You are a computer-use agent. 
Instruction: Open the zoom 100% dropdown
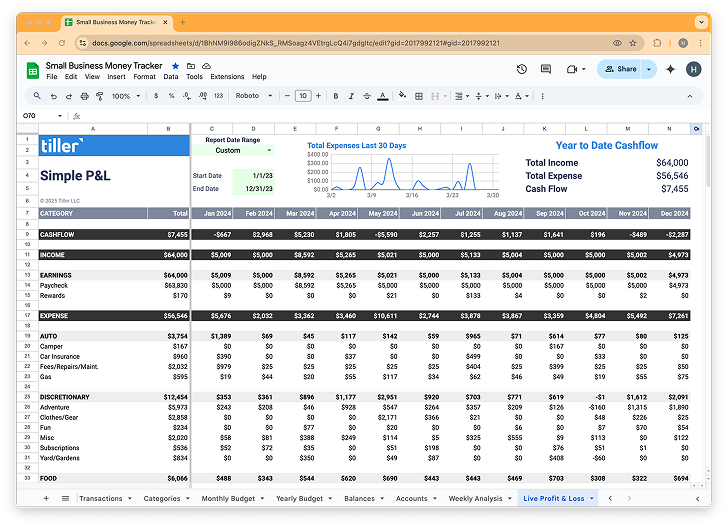click(x=125, y=96)
